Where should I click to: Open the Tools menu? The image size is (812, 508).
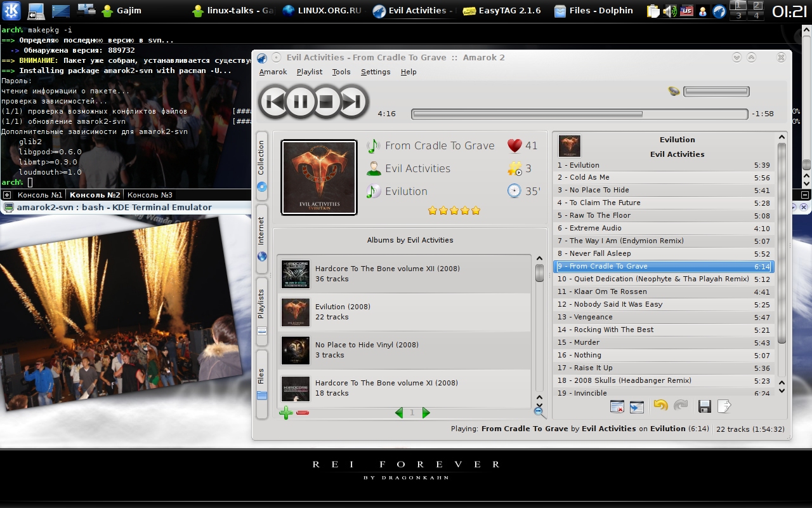(341, 72)
